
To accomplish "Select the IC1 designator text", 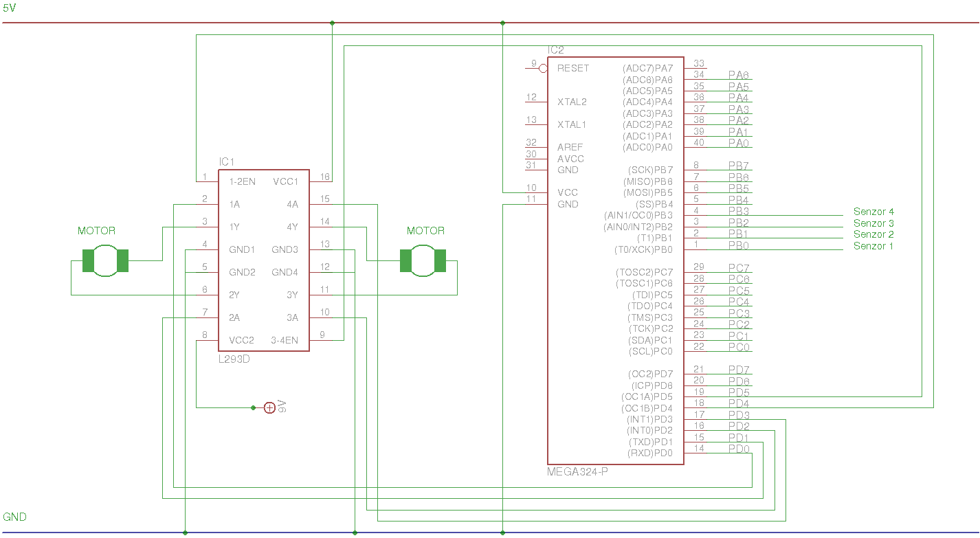I will [227, 162].
